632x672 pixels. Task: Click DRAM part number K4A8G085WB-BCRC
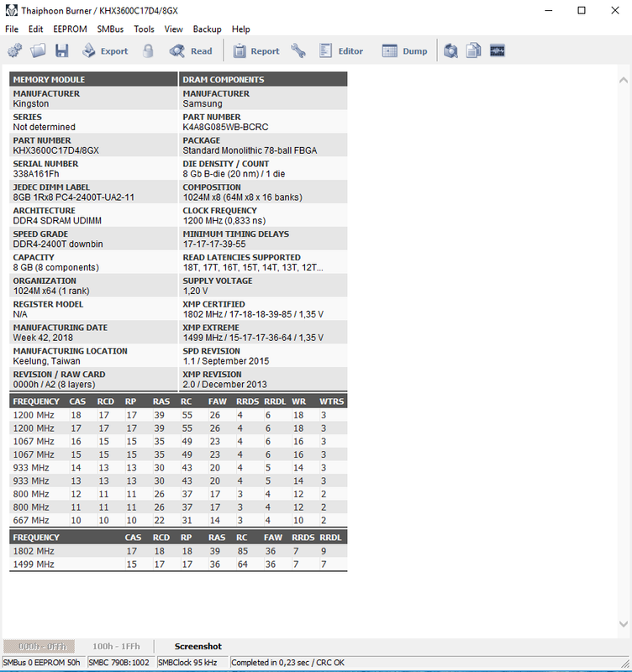(225, 128)
